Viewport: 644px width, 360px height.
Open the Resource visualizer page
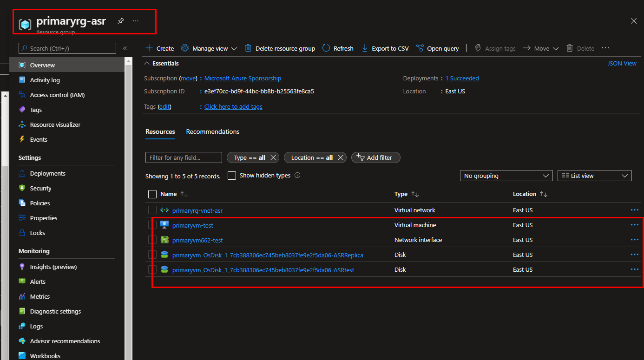pos(55,124)
